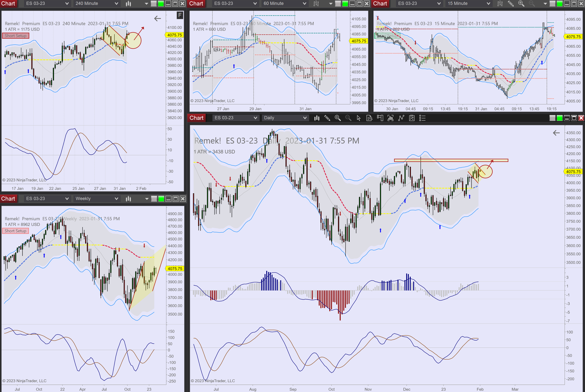Image resolution: width=585 pixels, height=392 pixels.
Task: Open the properties list icon on Daily chart
Action: [422, 118]
